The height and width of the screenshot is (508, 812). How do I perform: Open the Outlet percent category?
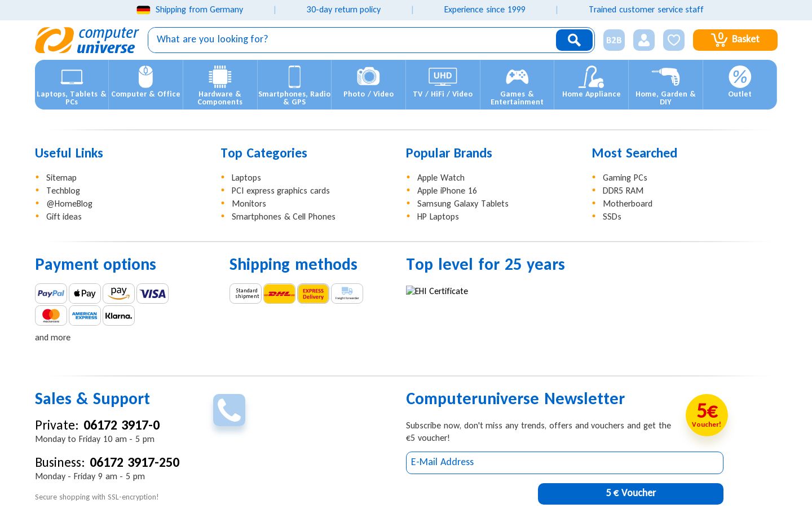tap(740, 85)
